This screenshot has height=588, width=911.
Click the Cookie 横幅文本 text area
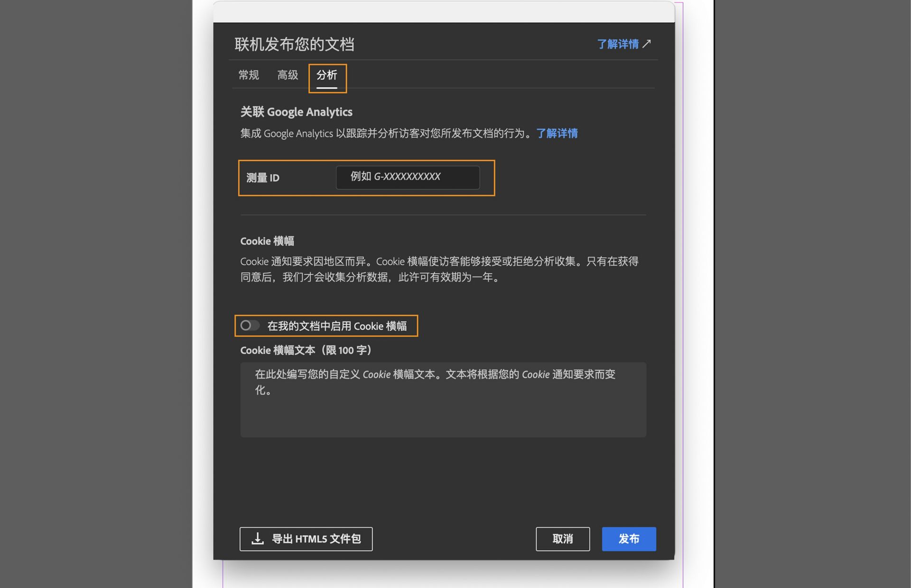(x=443, y=398)
